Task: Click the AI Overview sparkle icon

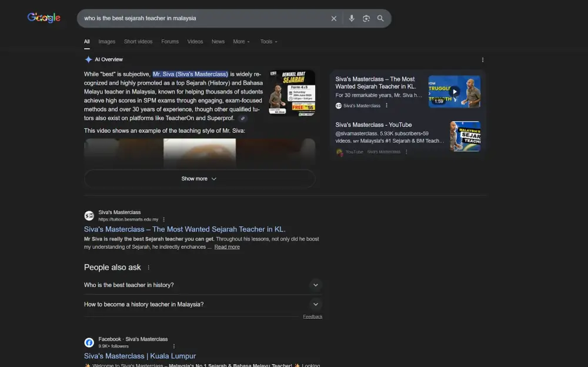Action: pos(88,59)
